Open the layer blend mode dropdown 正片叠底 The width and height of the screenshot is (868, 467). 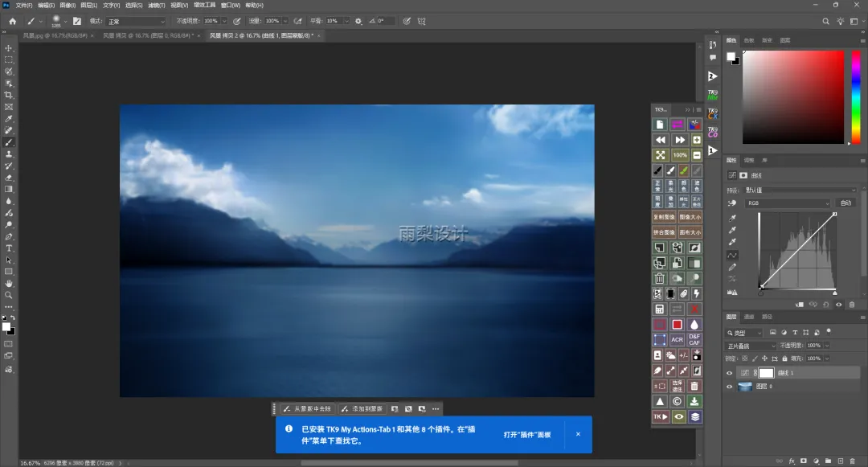coord(751,346)
